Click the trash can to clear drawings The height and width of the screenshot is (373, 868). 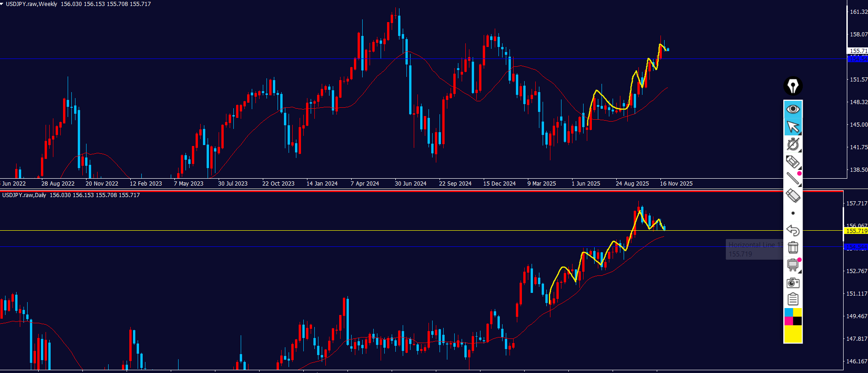click(x=793, y=247)
